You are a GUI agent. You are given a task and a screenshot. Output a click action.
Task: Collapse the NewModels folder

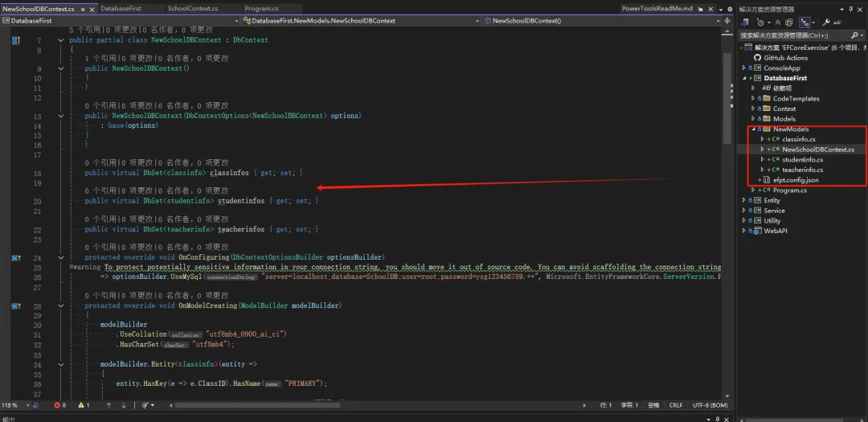pos(754,129)
